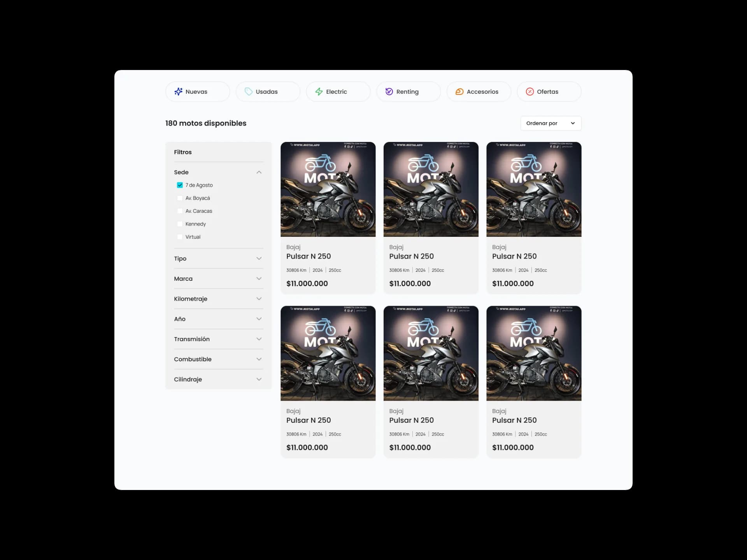Tick the Kennedy location checkbox
The image size is (747, 560).
tap(180, 224)
